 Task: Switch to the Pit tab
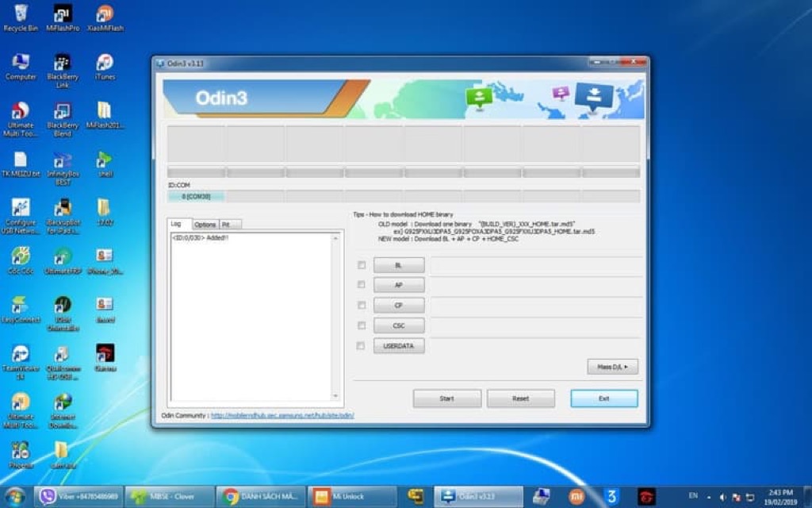coord(230,225)
